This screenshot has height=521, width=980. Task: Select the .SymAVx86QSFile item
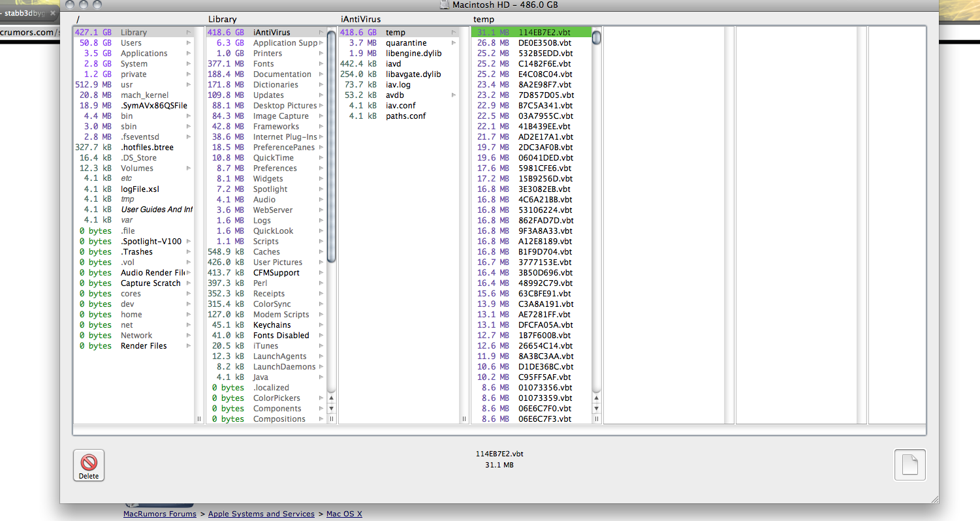pos(134,105)
